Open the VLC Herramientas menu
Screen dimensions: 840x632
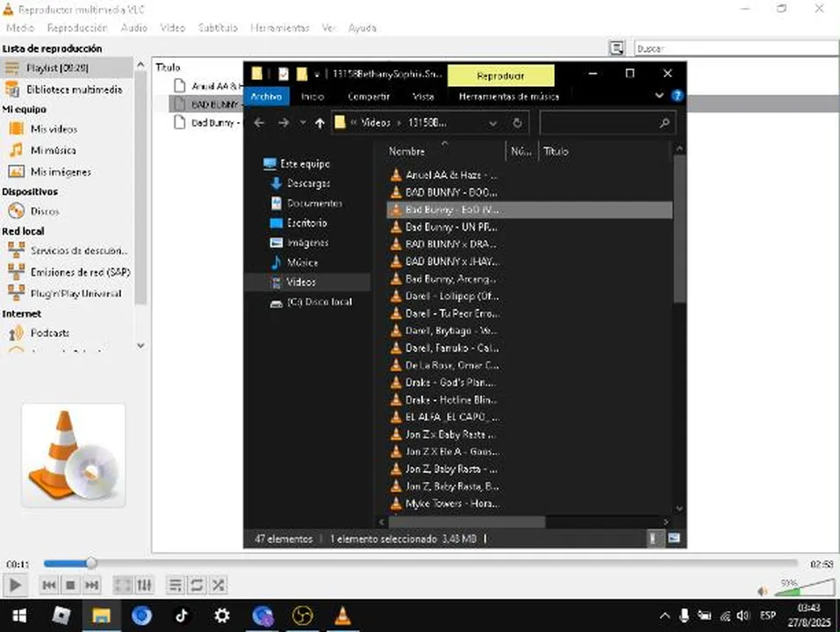[280, 27]
